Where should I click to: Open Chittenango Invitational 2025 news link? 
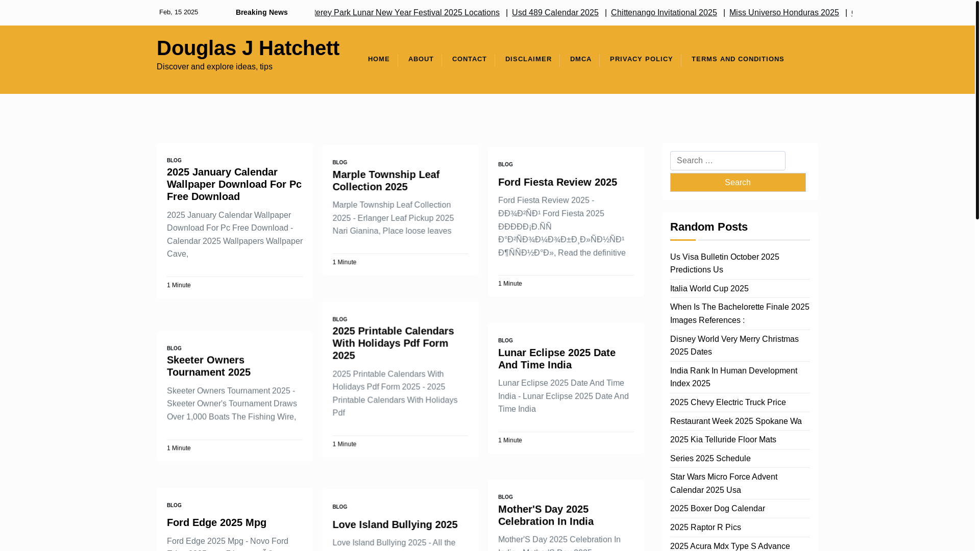coord(664,13)
